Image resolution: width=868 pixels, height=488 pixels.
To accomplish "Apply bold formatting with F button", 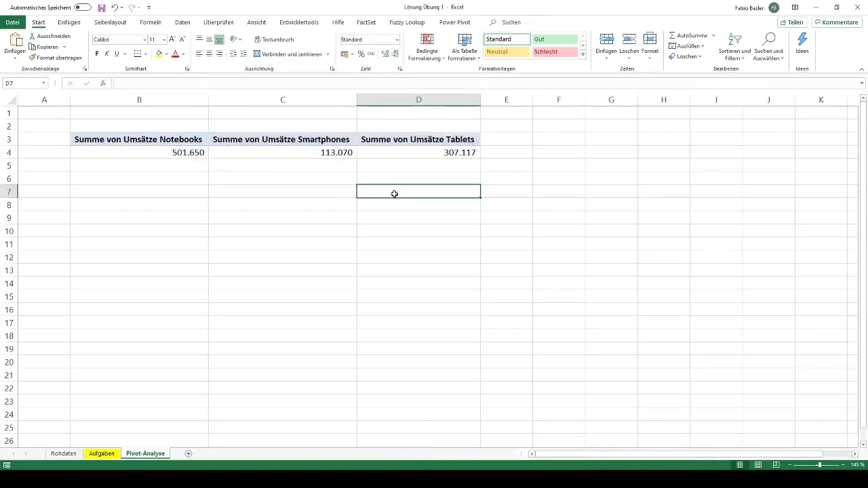I will click(x=97, y=54).
